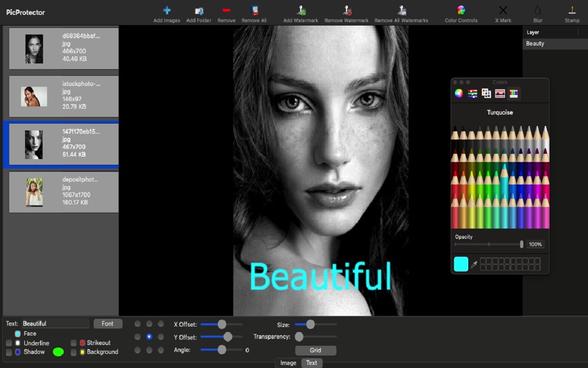Click the Angle slider
This screenshot has width=588, height=368.
tap(221, 350)
